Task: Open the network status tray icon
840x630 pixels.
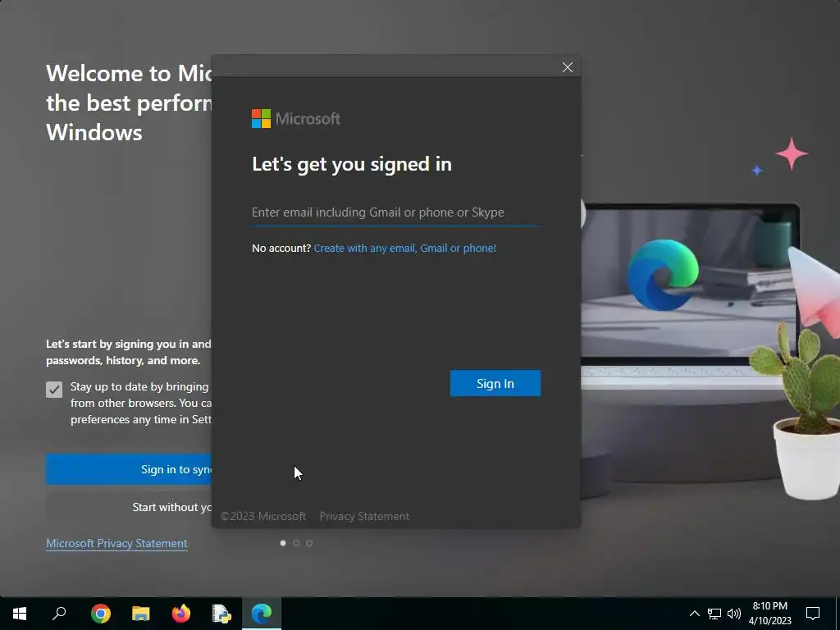Action: click(714, 614)
